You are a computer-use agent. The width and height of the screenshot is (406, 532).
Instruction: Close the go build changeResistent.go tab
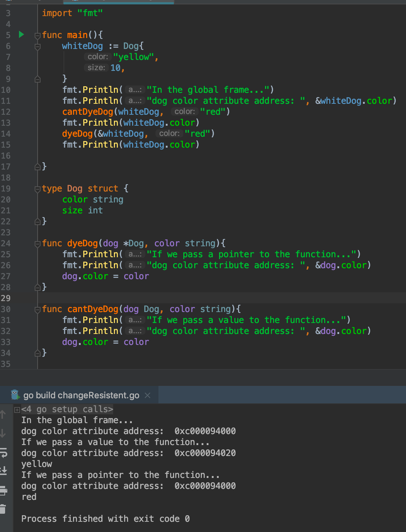coord(148,395)
